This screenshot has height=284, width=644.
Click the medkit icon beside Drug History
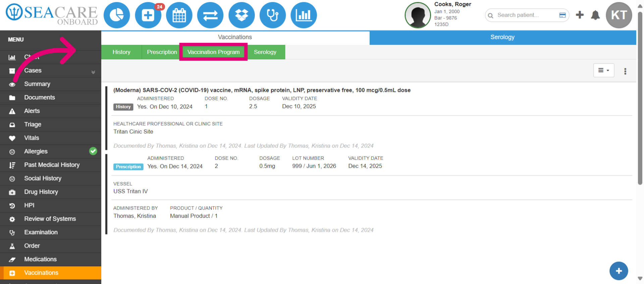(12, 192)
